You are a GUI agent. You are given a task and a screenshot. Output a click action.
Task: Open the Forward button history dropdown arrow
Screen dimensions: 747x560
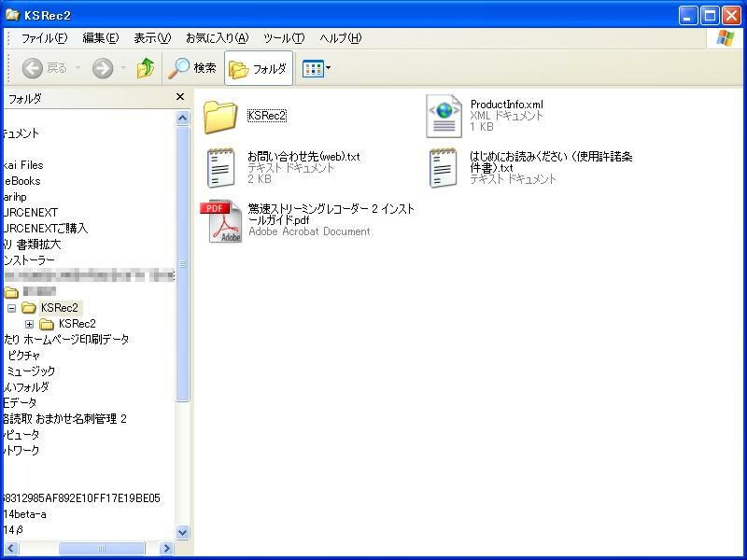coord(124,68)
